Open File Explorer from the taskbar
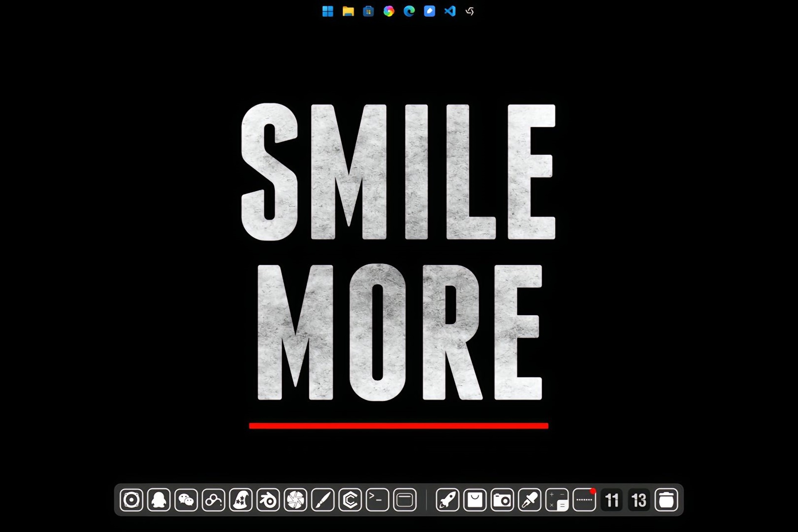 (x=348, y=11)
